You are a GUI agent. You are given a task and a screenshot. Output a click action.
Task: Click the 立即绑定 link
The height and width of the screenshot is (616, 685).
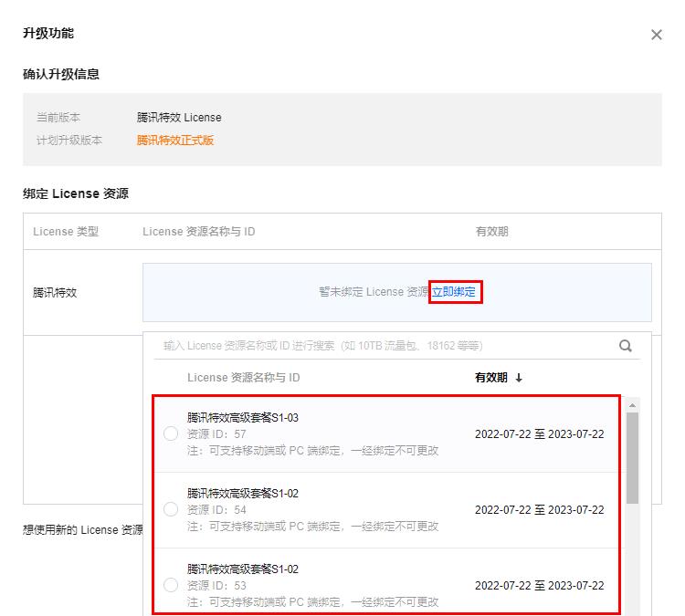(453, 292)
